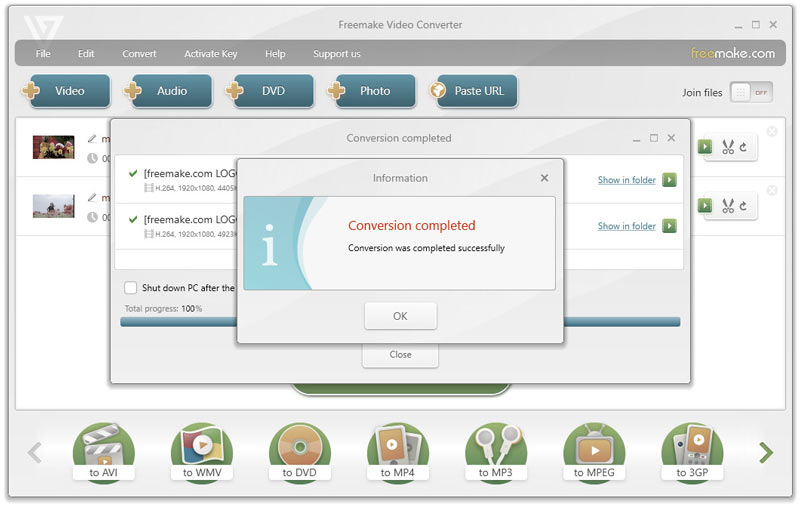Screen dimensions: 800x506
Task: Click the DVD add button
Action: [271, 91]
